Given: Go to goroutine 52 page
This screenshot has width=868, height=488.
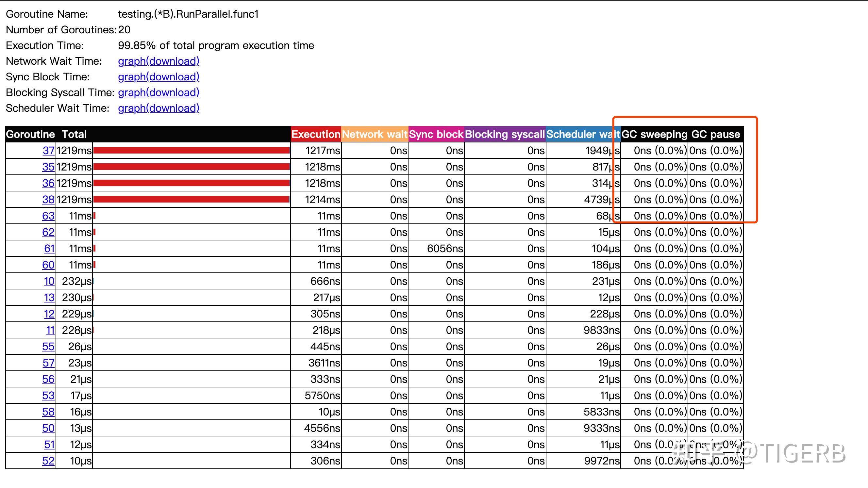Looking at the screenshot, I should tap(48, 461).
